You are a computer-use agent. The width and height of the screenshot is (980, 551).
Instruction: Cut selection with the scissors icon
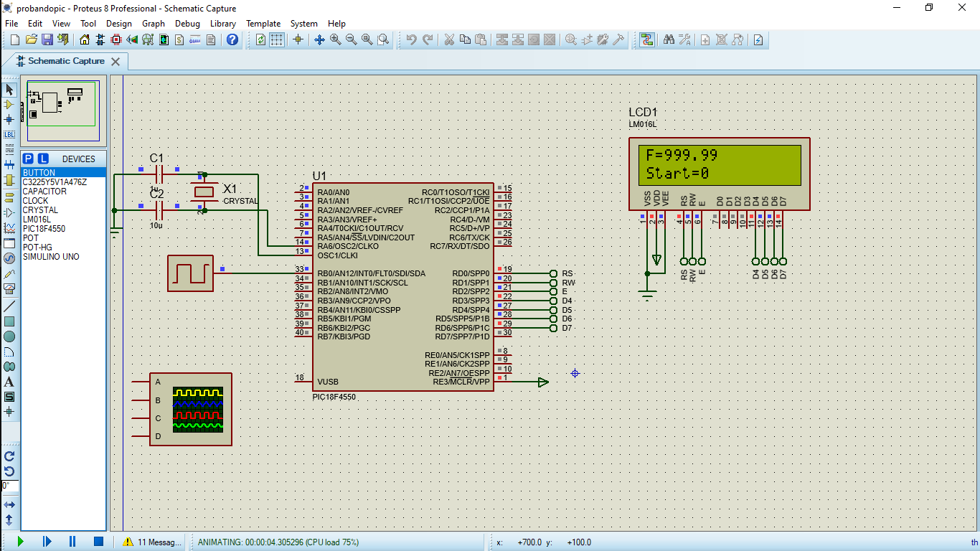point(449,39)
